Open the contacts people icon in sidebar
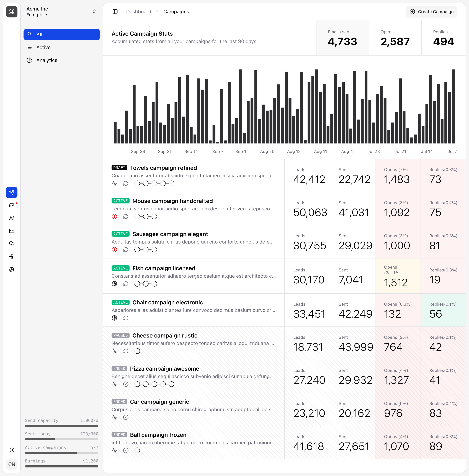The width and height of the screenshot is (469, 476). 12,218
